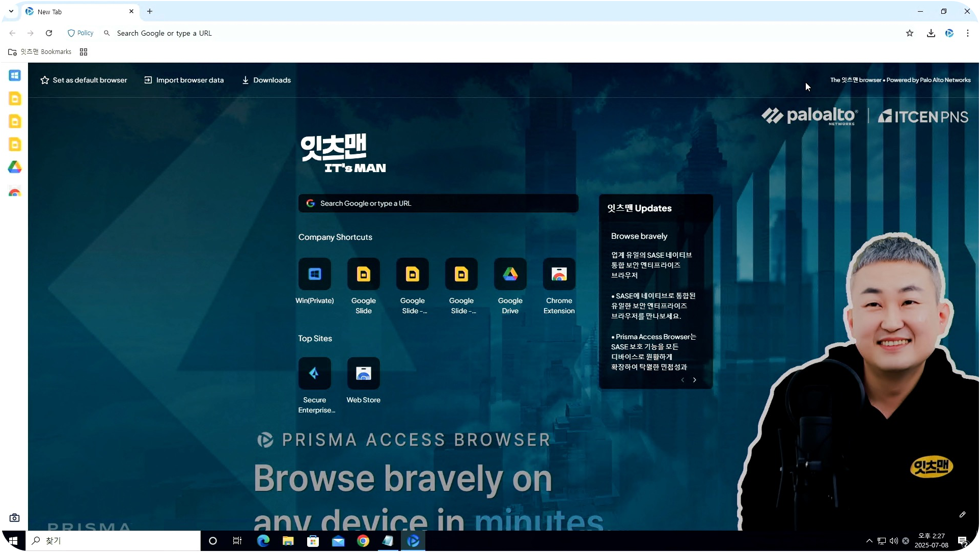
Task: Open the Chrome Extension shortcut tile
Action: [559, 274]
